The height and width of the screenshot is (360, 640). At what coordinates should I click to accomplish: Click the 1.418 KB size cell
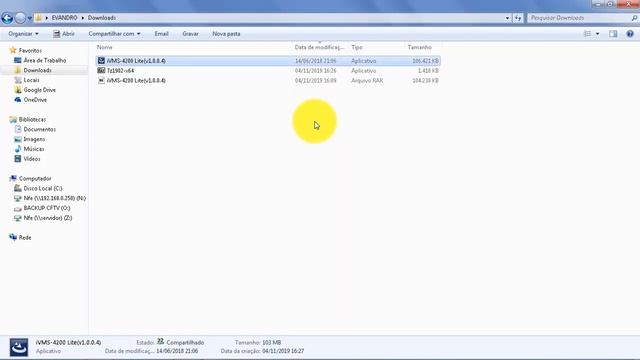428,71
